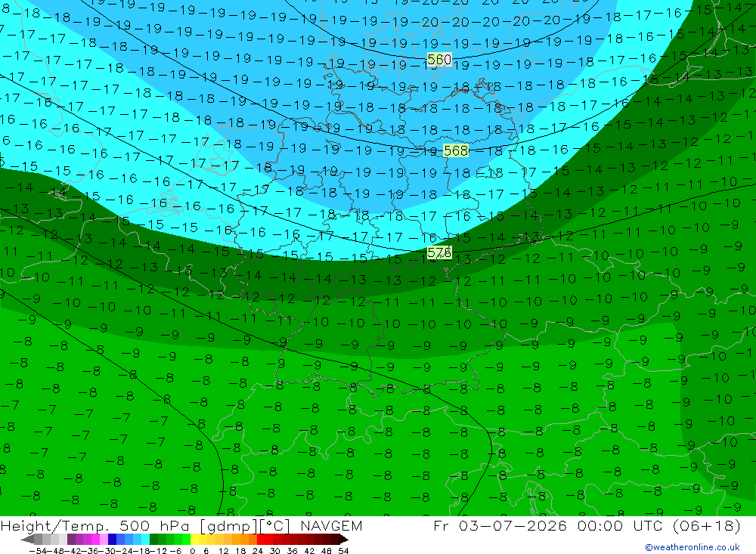This screenshot has width=756, height=554.
Task: Click the bright red swatch at 24
Action: pyautogui.click(x=261, y=539)
